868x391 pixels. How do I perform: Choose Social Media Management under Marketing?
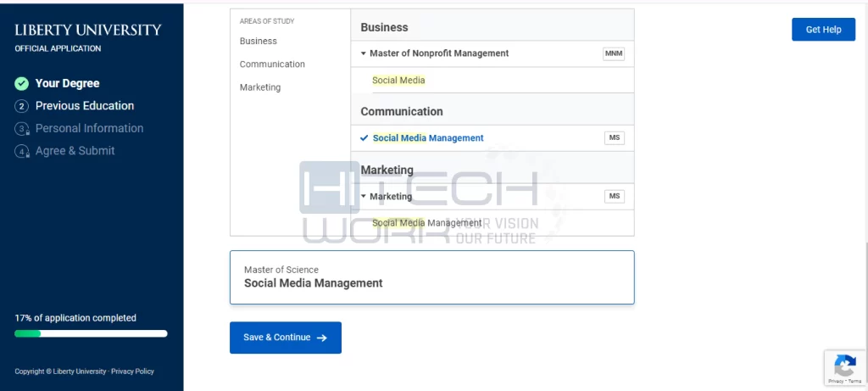point(427,222)
